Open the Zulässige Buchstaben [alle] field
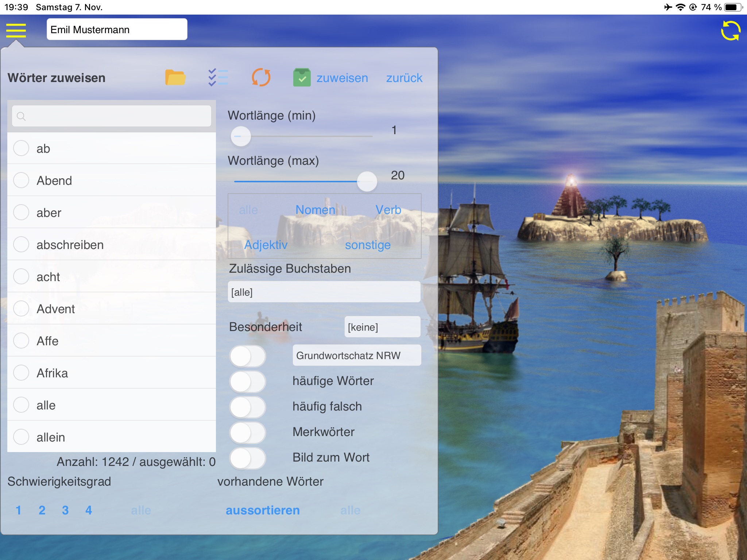The width and height of the screenshot is (747, 560). [324, 292]
